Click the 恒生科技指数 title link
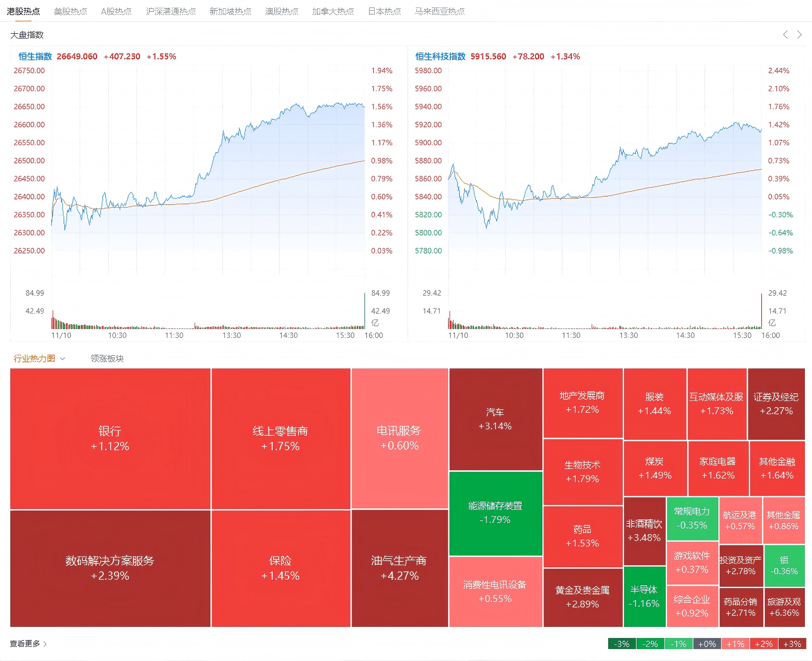This screenshot has height=661, width=812. [x=440, y=56]
